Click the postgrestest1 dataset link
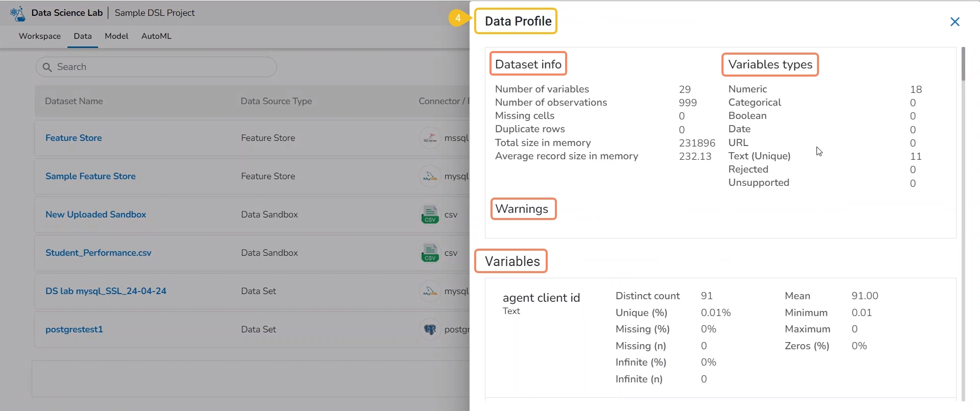This screenshot has height=411, width=980. tap(74, 329)
